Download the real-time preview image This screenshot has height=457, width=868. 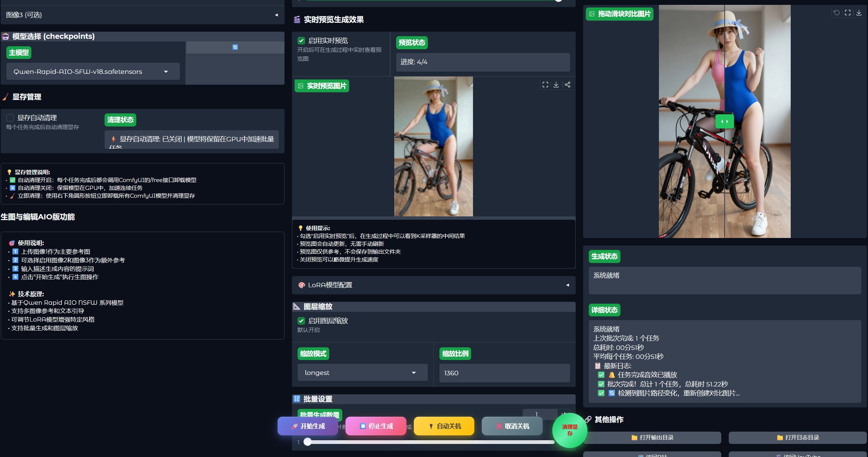tap(556, 85)
